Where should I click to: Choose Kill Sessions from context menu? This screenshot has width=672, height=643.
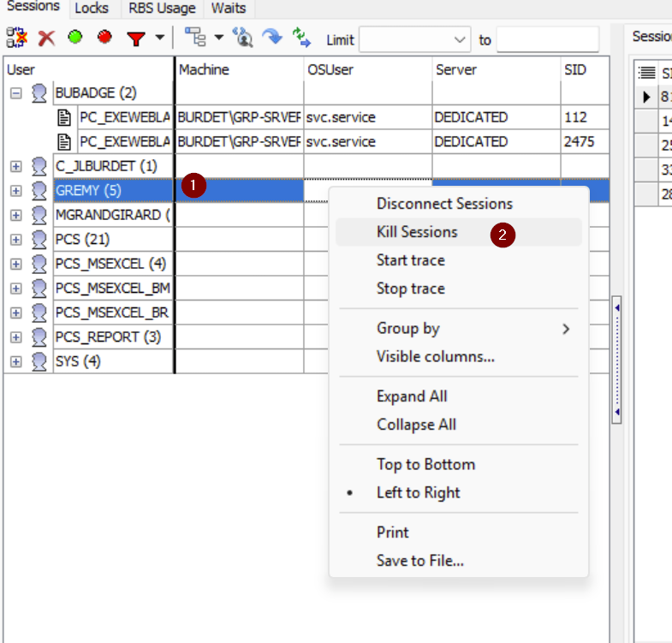tap(459, 232)
